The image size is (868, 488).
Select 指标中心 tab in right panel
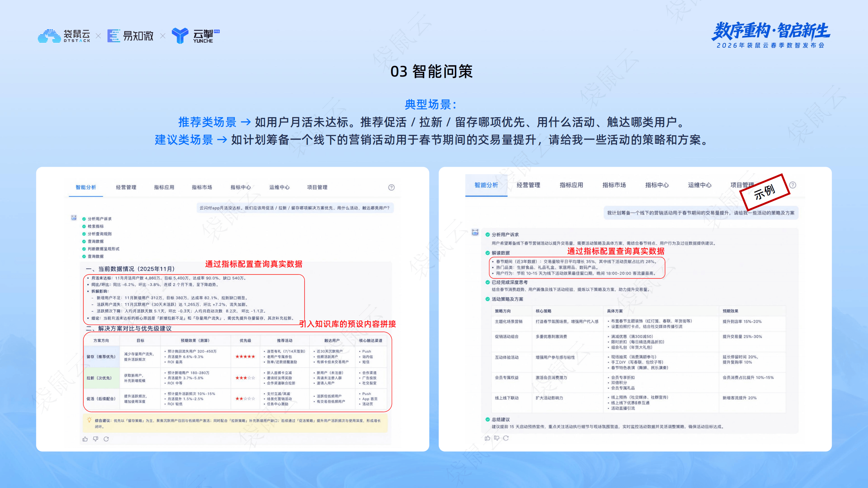tap(657, 185)
